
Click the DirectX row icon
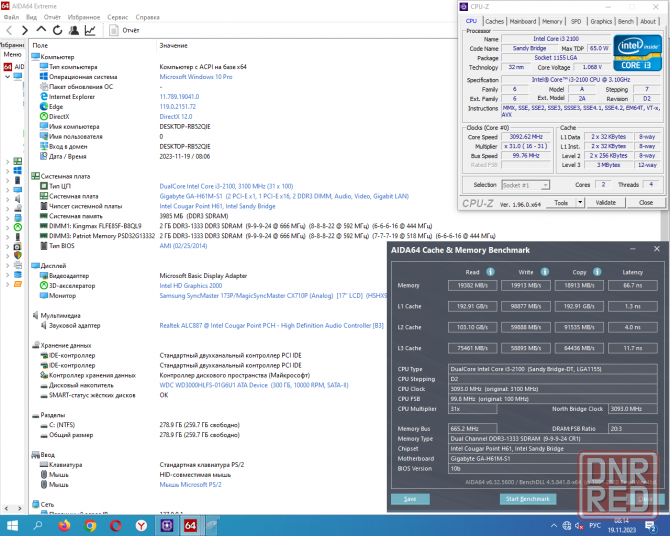click(44, 116)
